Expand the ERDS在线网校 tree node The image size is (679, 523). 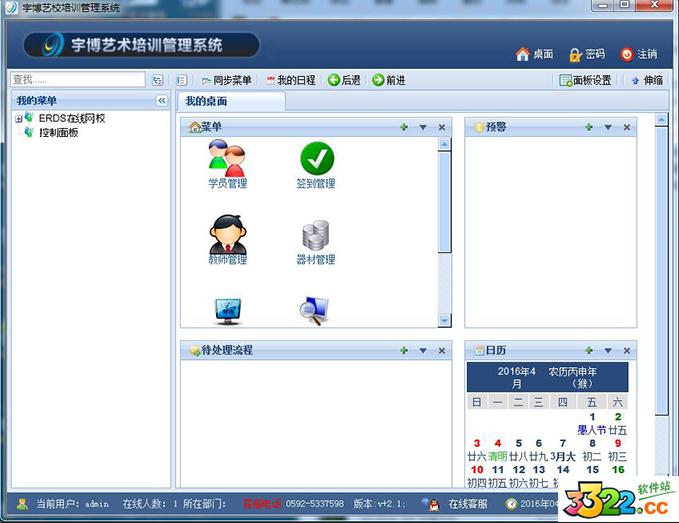tap(18, 119)
